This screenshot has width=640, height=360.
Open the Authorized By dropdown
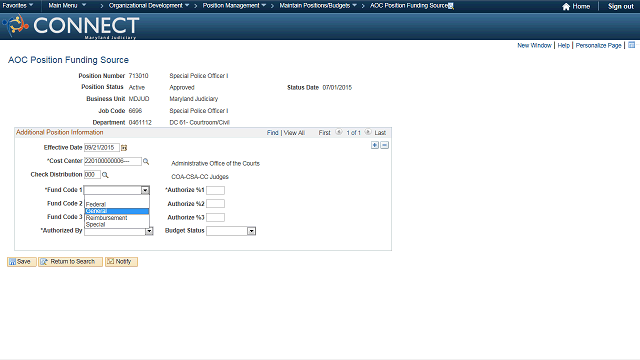click(119, 231)
